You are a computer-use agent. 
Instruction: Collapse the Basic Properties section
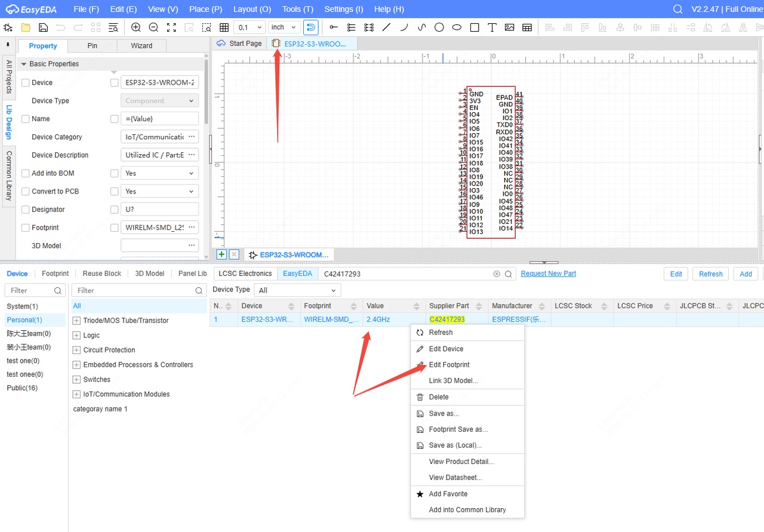click(x=24, y=64)
